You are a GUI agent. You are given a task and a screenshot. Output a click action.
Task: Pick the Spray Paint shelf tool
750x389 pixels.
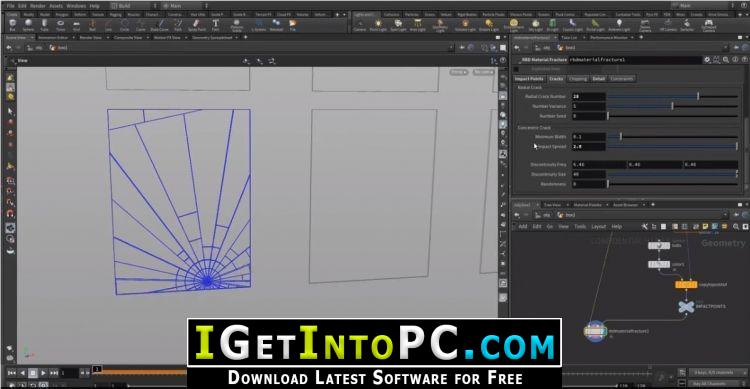197,25
